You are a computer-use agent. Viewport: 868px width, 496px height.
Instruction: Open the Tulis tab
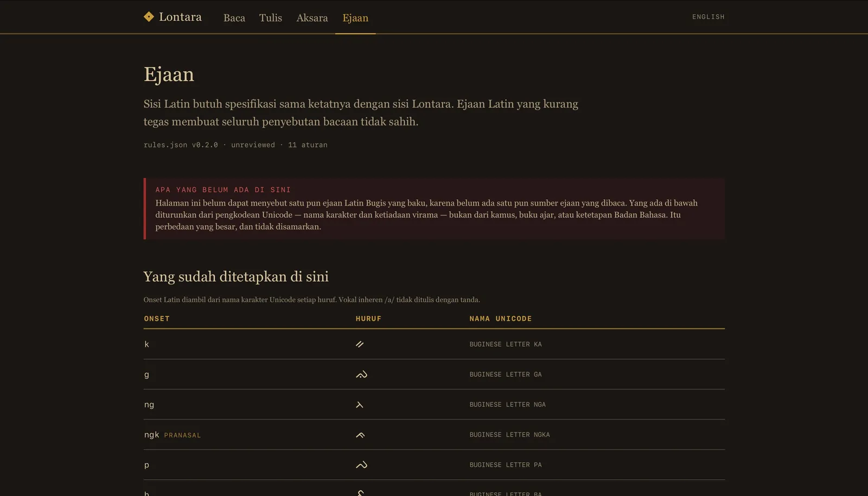271,18
